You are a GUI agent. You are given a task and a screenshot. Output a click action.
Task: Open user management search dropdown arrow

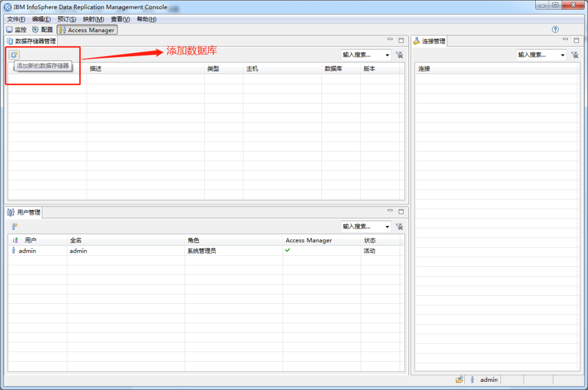point(388,227)
